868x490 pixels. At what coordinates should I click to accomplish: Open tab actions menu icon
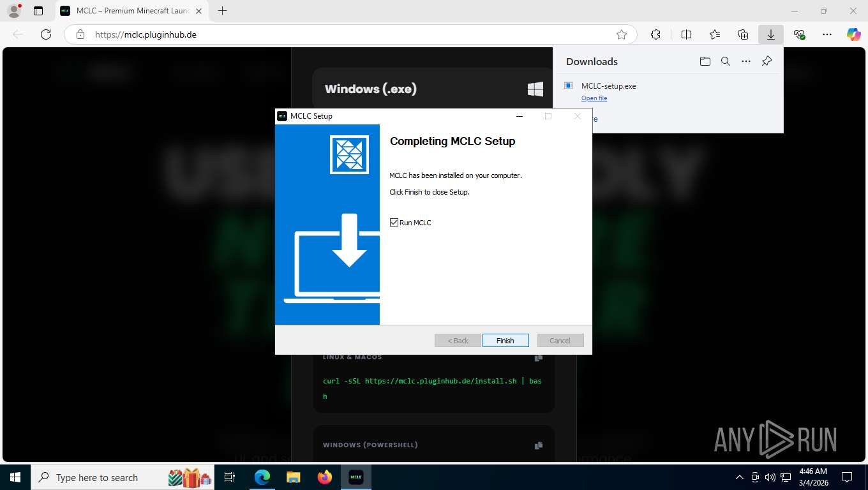pyautogui.click(x=38, y=11)
